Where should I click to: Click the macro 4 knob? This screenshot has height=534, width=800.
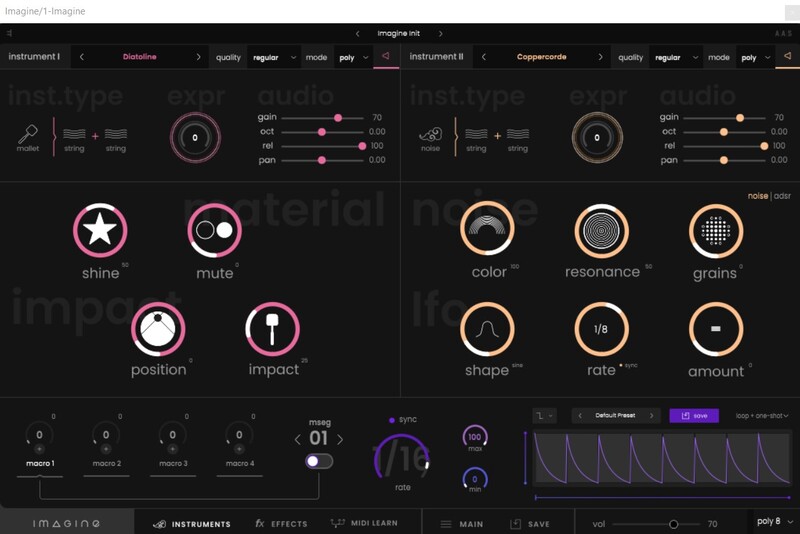click(x=239, y=435)
